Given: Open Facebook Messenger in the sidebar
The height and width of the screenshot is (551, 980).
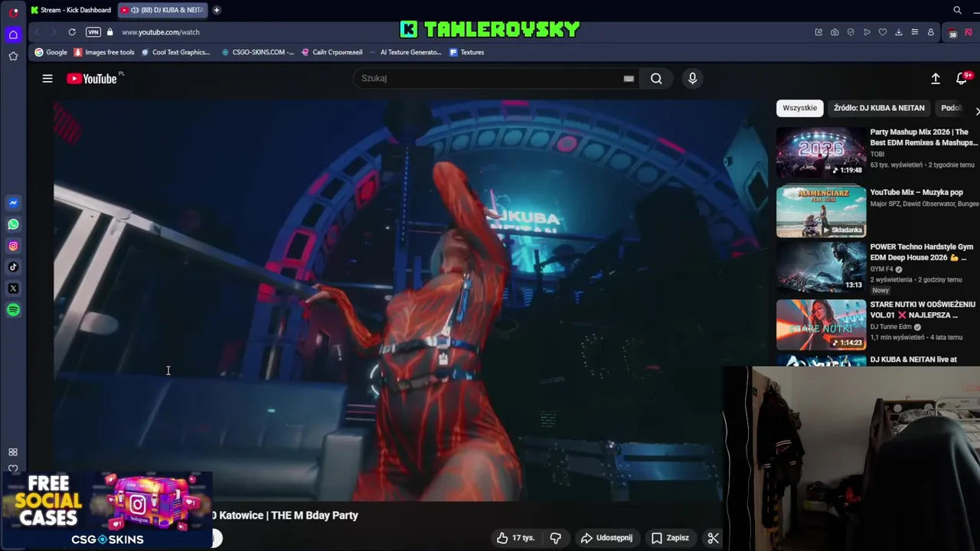Looking at the screenshot, I should coord(13,203).
